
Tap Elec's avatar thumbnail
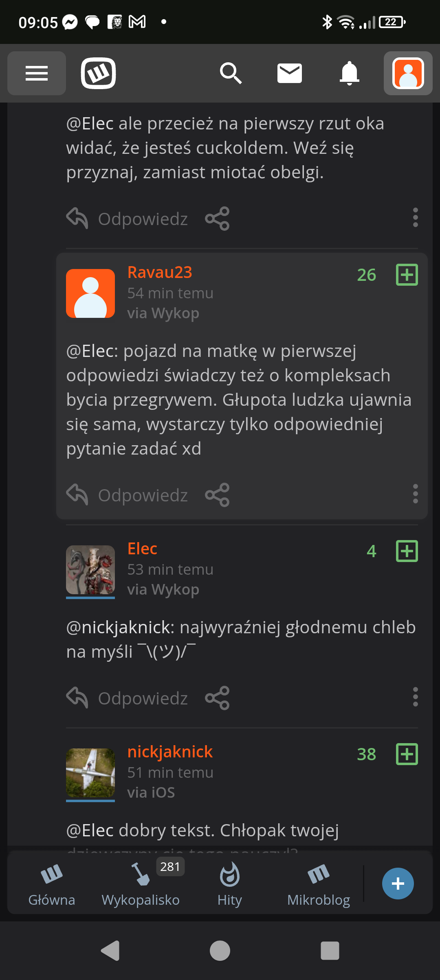point(90,570)
